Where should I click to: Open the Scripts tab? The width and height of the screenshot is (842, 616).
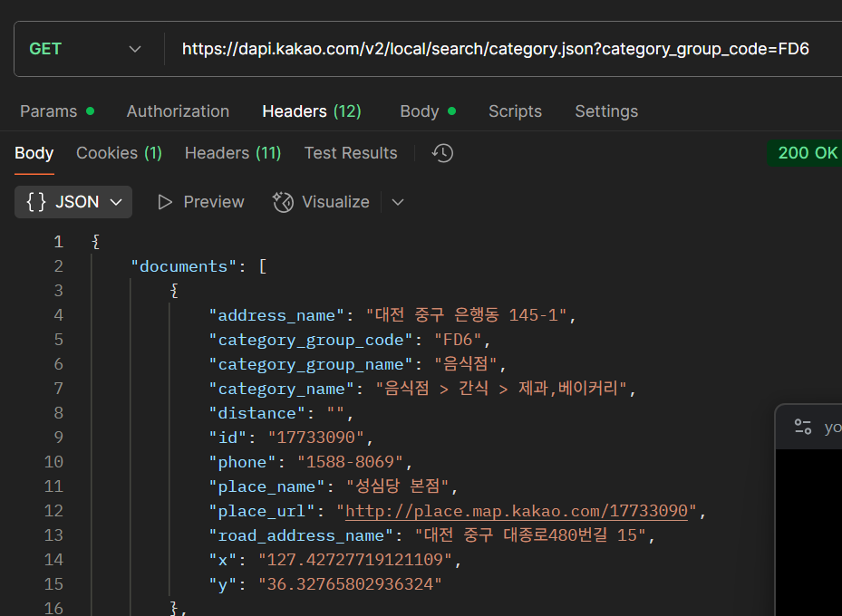click(515, 111)
